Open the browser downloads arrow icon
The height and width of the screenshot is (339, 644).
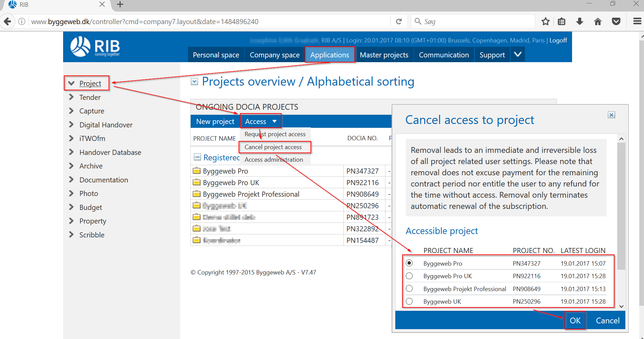pyautogui.click(x=580, y=22)
